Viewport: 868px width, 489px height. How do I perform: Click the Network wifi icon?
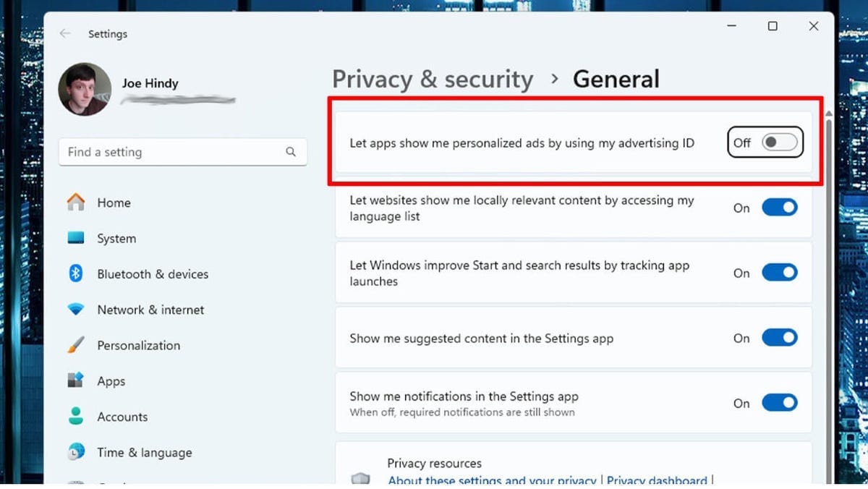76,310
